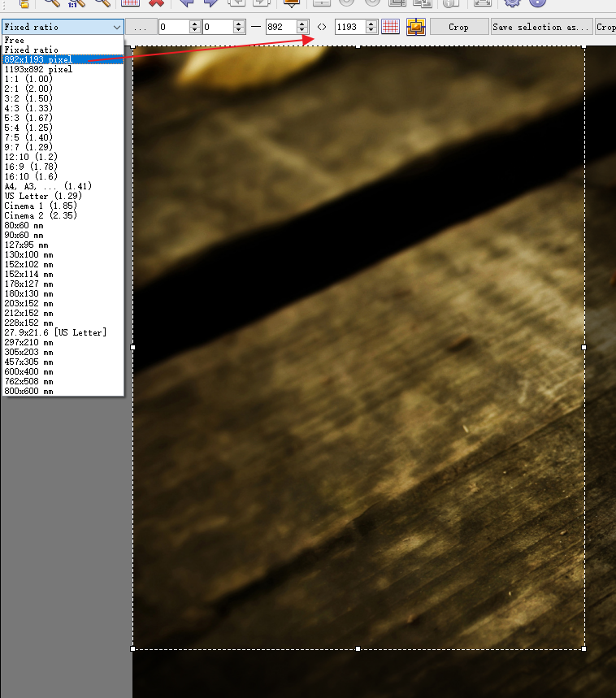Choose the '762x508 mm' size
Viewport: 616px width, 698px height.
coord(63,382)
